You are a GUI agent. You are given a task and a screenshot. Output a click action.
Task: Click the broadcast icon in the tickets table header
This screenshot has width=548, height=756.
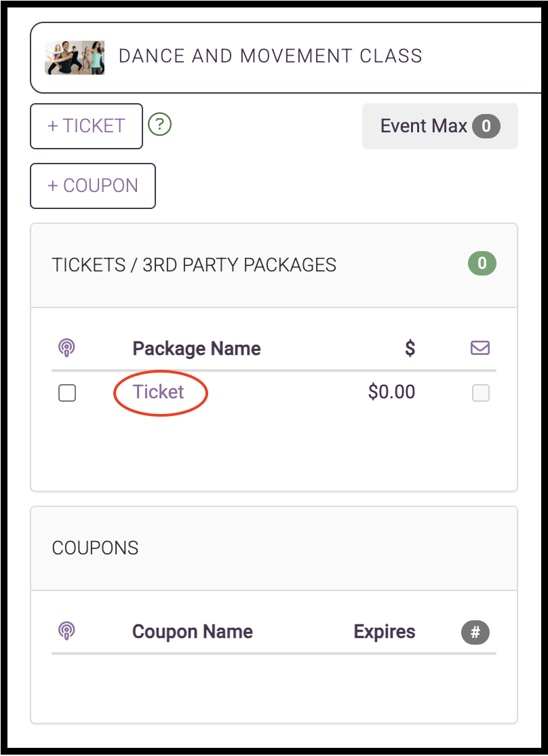(x=66, y=348)
